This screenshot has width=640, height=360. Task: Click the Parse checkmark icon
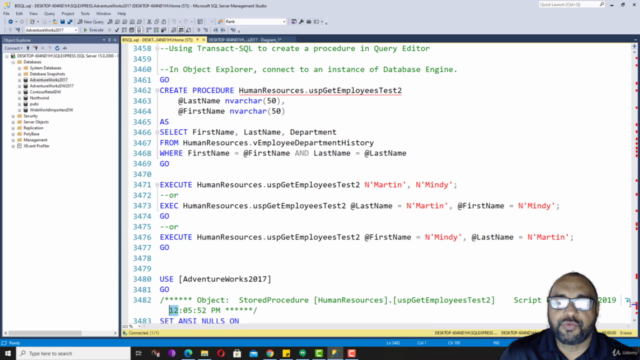coord(117,30)
